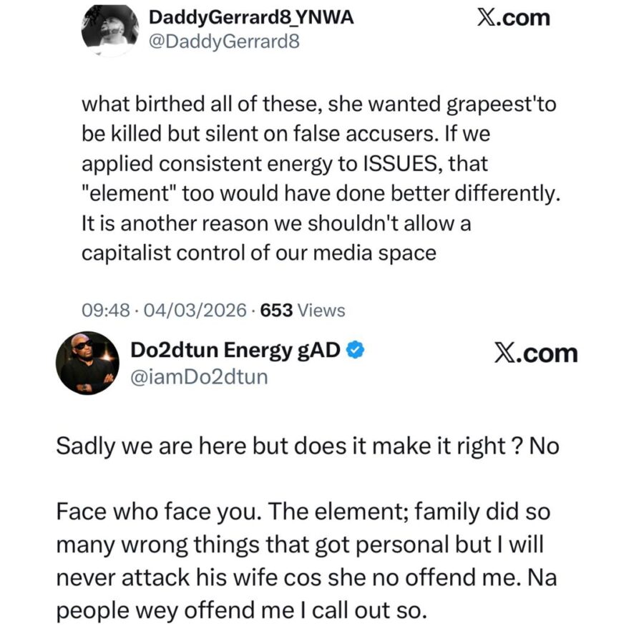Click the Do2dtun Energy gAD display name
The height and width of the screenshot is (644, 644).
236,351
